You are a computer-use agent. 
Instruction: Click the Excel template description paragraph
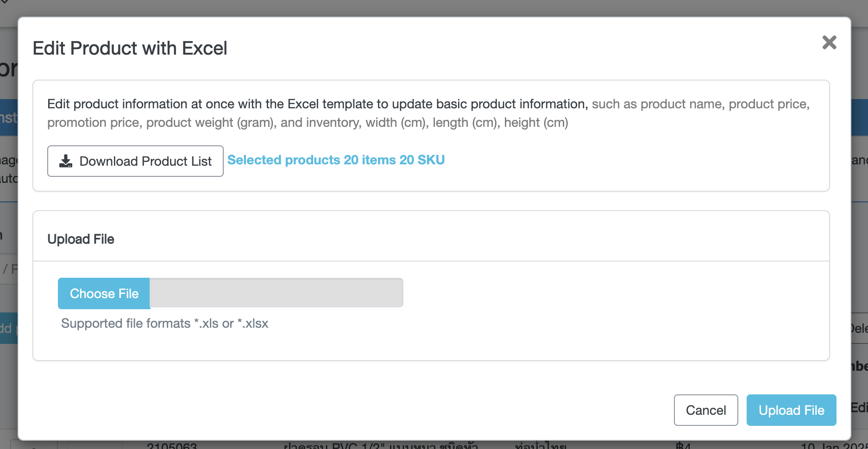pyautogui.click(x=428, y=113)
